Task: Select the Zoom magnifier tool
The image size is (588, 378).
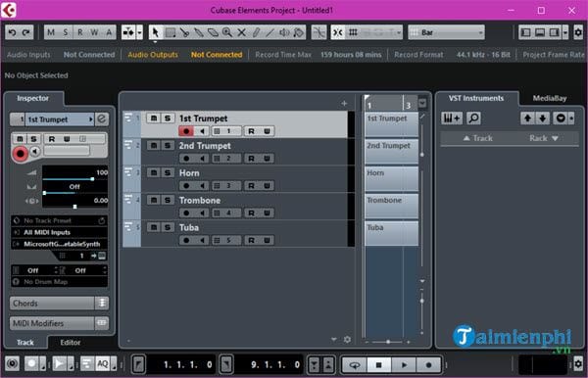Action: click(x=227, y=32)
